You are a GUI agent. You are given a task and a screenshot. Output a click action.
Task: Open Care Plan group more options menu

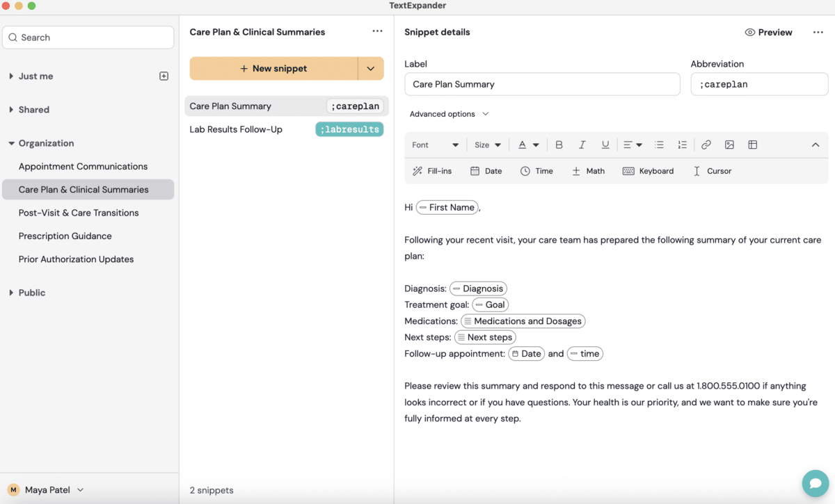coord(377,31)
